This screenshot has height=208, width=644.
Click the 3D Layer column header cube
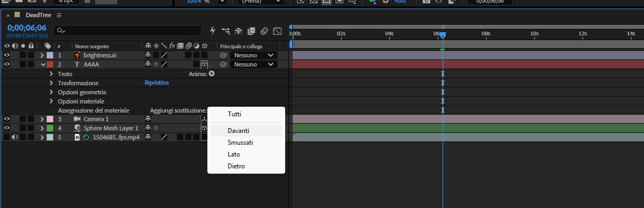tap(204, 46)
